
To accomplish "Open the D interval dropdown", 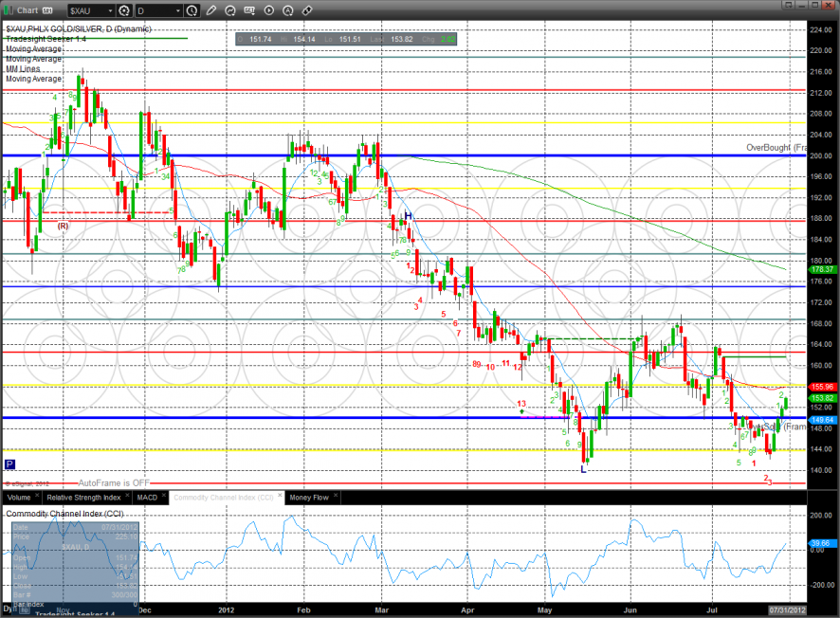I will (x=177, y=10).
